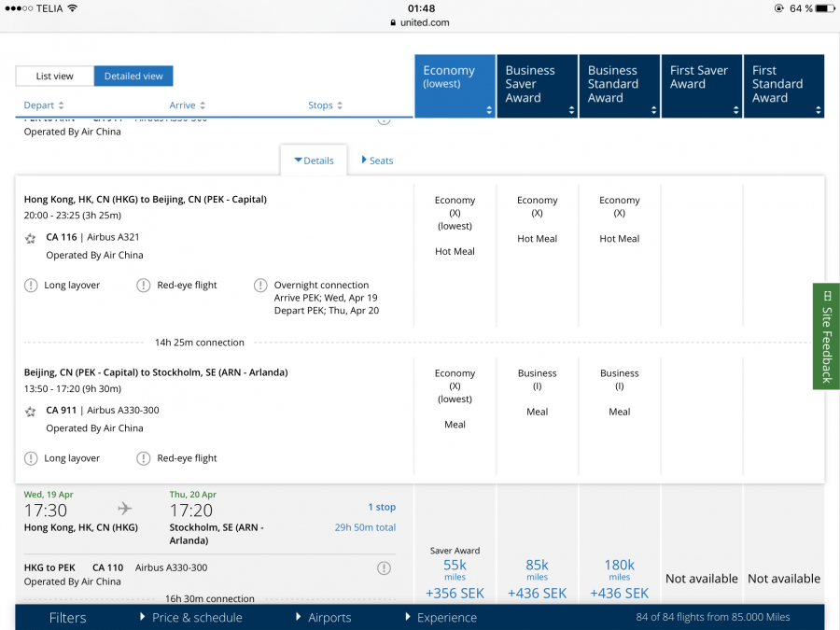Expand the Price & schedule filter
Viewport: 840px width, 630px height.
190,617
